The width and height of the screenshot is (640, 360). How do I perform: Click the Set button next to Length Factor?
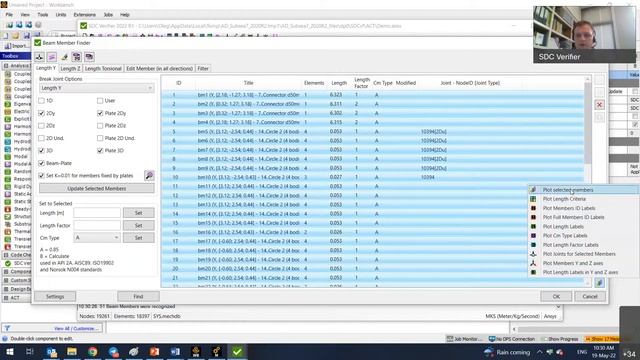point(139,225)
